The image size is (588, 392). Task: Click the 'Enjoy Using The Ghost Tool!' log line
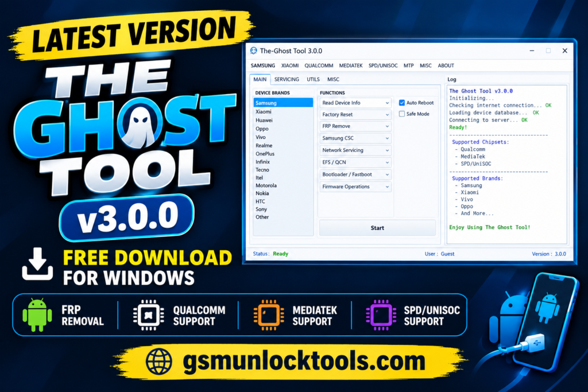490,227
